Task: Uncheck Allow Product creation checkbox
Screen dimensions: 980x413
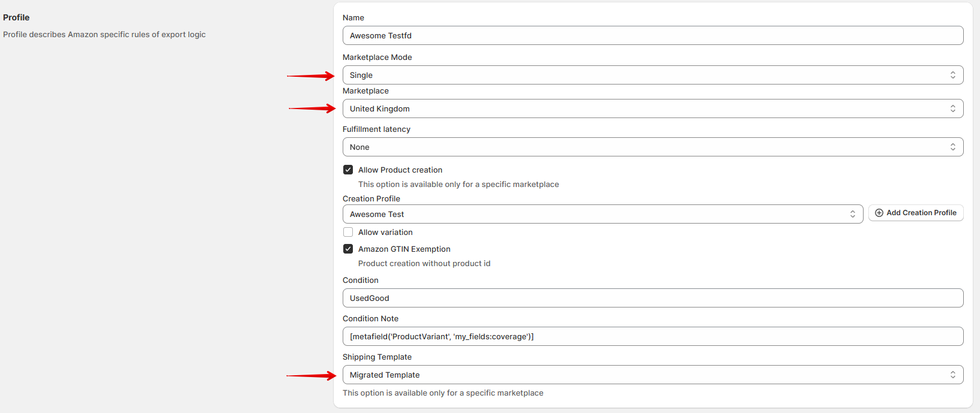Action: (348, 170)
